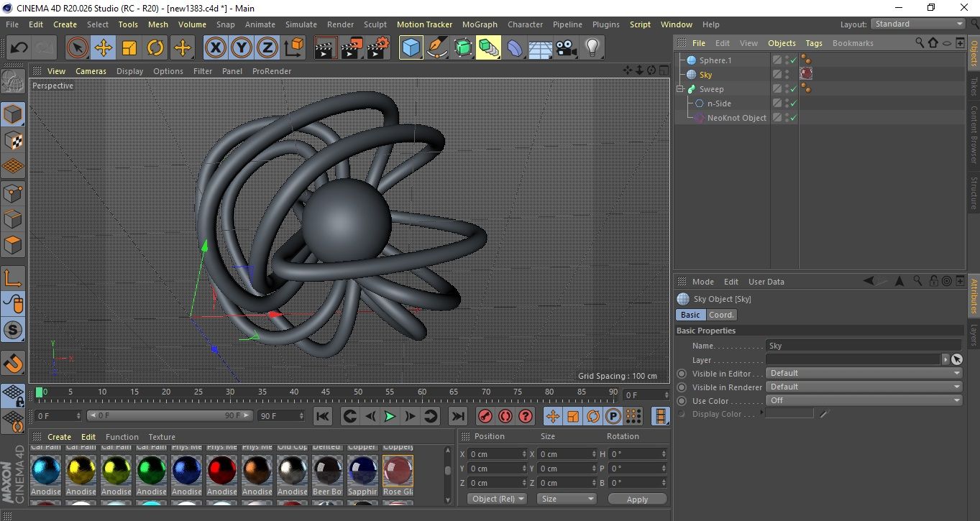Viewport: 980px width, 521px height.
Task: Toggle NeoKnot Object enabled checkmark
Action: (793, 118)
